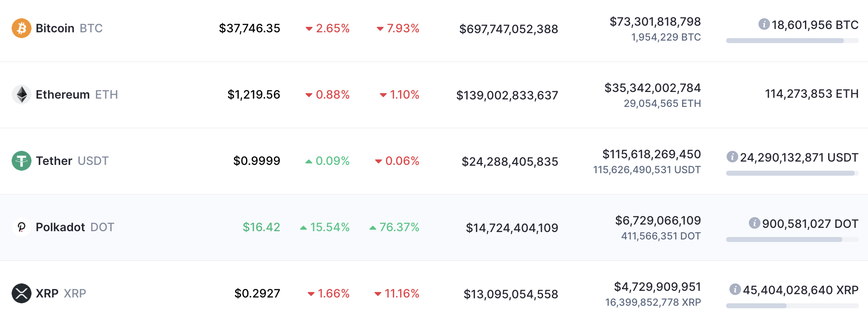Click Ethereum's $35,342,002,784 volume figure
Image resolution: width=868 pixels, height=324 pixels.
click(x=652, y=88)
